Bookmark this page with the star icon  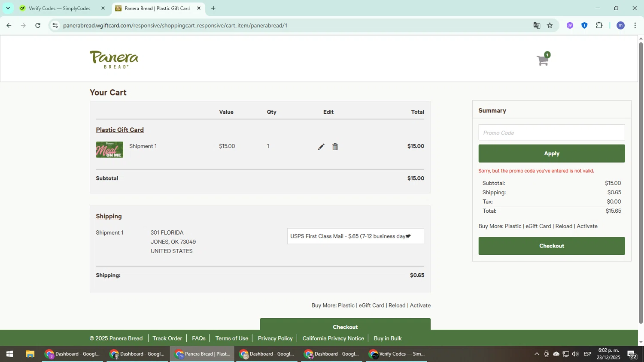[550, 25]
